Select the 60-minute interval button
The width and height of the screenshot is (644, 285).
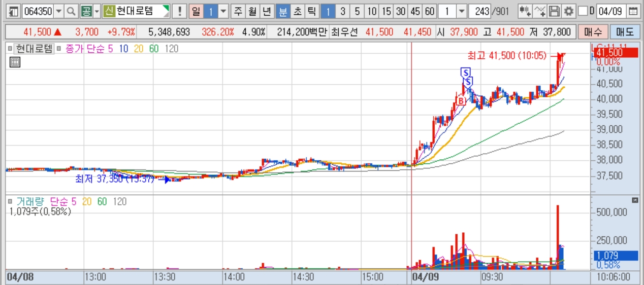tap(430, 11)
